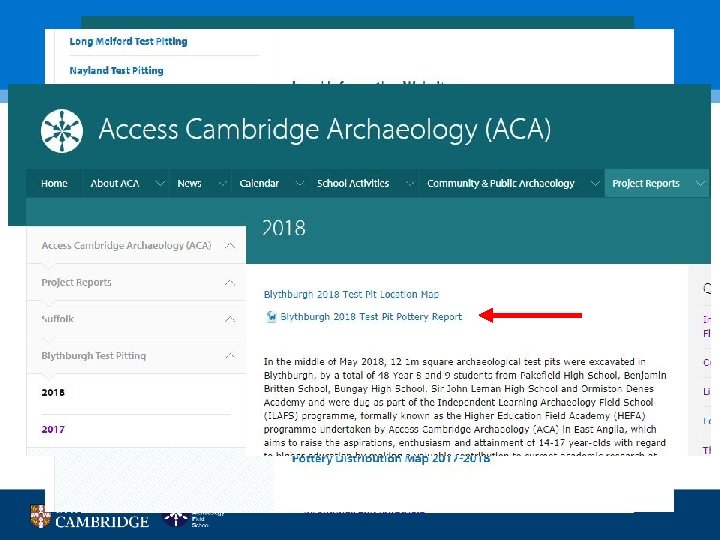The image size is (720, 540).
Task: Open Blythburgh 2018 Test Pit Location Map
Action: (351, 294)
